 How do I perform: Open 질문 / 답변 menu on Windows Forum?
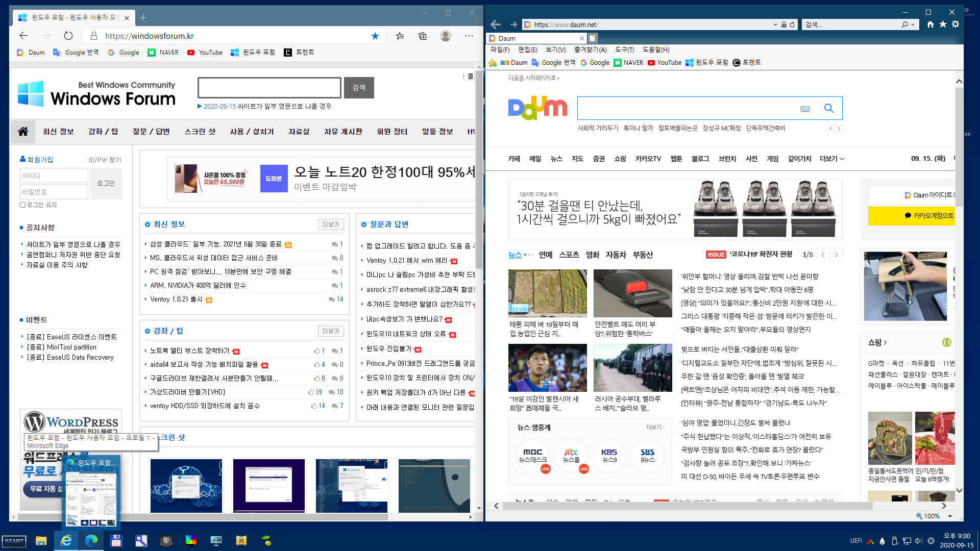[x=151, y=132]
